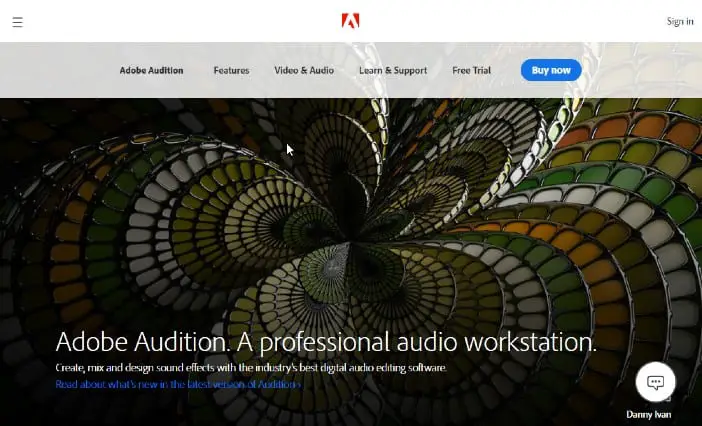Click the Adobe Audition professional workstation headline
This screenshot has height=426, width=702.
coord(326,342)
